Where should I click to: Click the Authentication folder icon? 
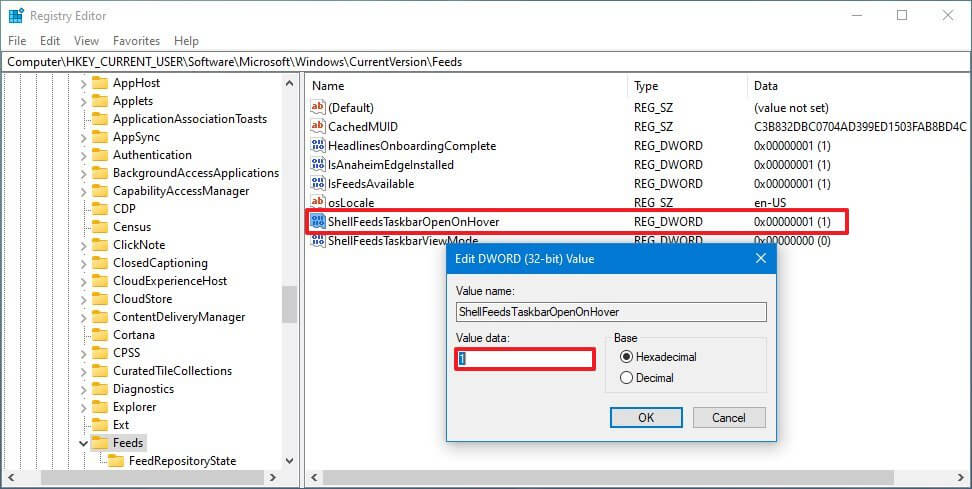coord(100,154)
